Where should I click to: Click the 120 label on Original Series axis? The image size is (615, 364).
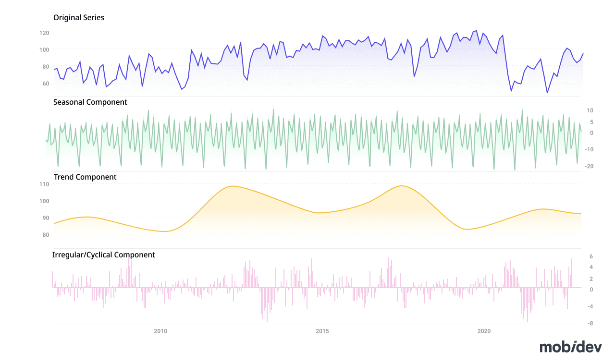tap(44, 33)
